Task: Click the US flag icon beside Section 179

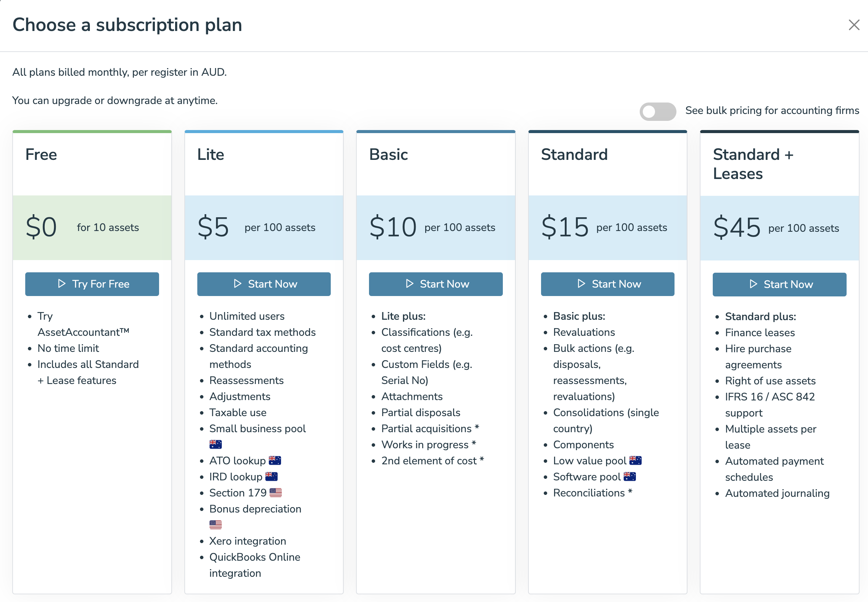Action: tap(276, 493)
